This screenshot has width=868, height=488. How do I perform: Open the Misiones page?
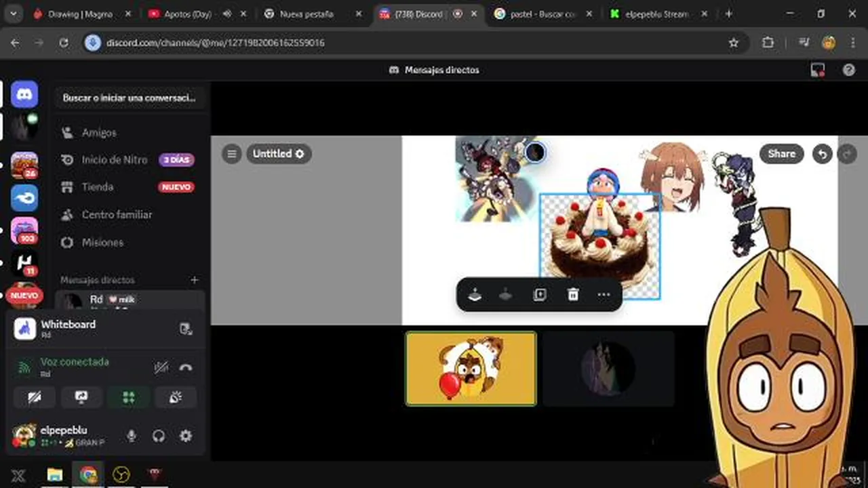130,242
